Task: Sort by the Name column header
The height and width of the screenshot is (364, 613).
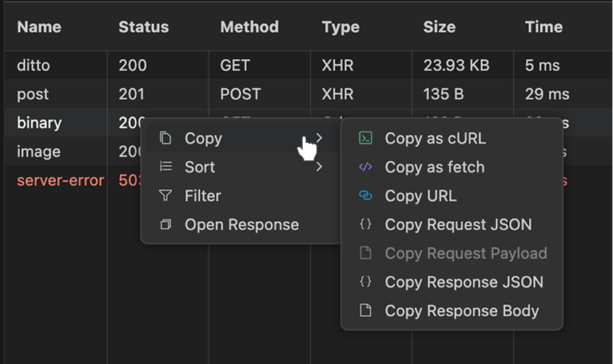Action: pos(39,27)
